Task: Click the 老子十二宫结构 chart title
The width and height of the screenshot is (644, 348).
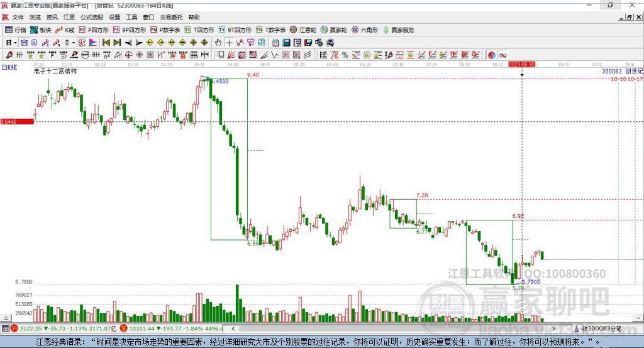Action: coord(55,71)
